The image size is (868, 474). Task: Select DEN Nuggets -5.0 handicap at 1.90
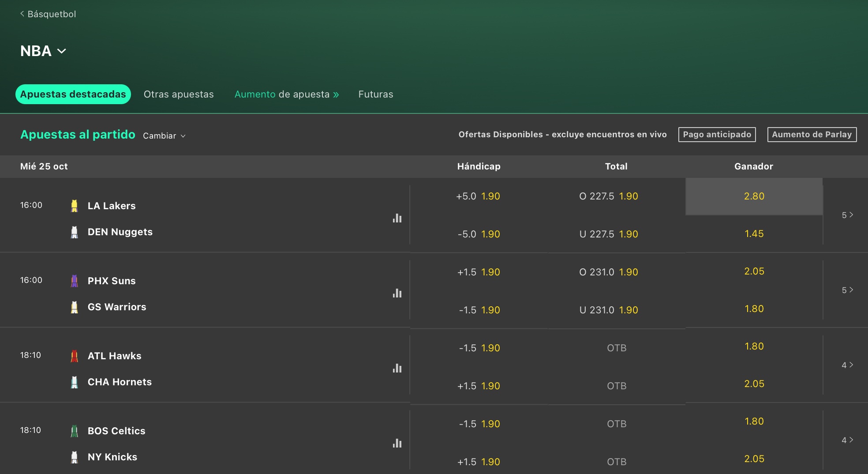(x=479, y=234)
